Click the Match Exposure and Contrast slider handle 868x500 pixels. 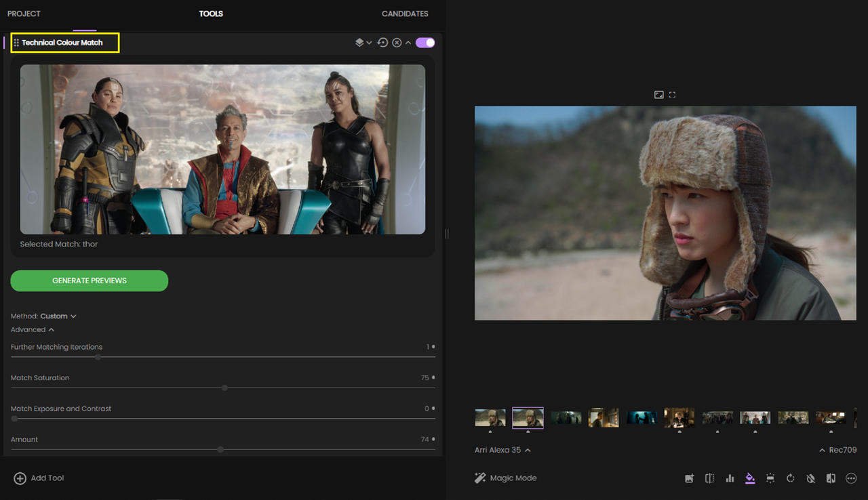click(14, 419)
